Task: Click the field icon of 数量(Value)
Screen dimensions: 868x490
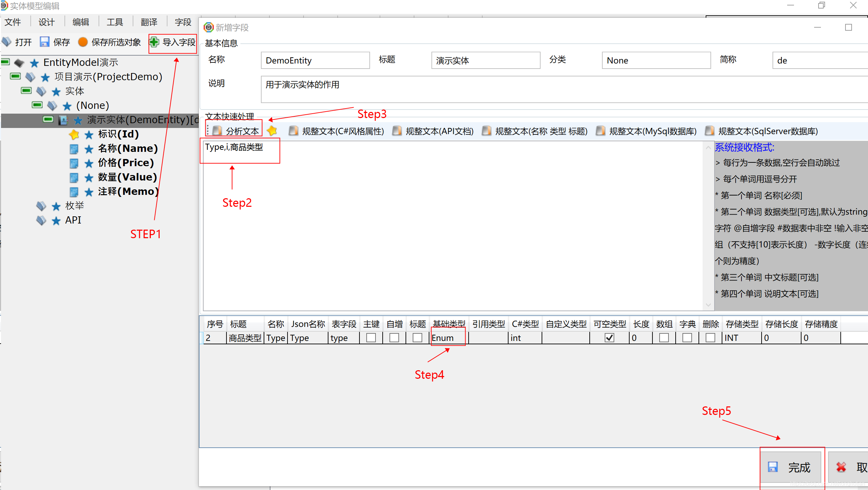Action: 74,178
